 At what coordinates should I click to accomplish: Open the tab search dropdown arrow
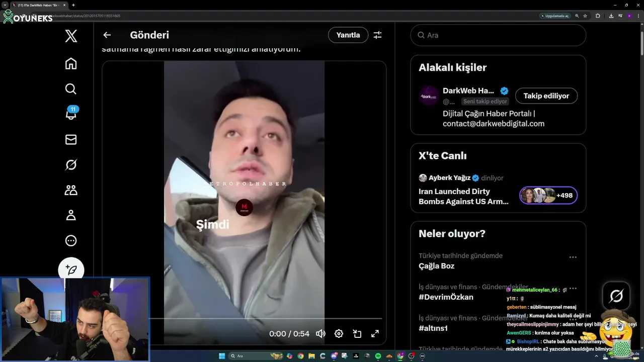[x=5, y=5]
